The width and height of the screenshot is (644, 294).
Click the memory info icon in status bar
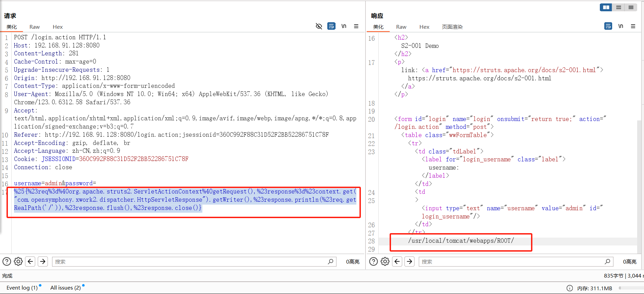570,288
